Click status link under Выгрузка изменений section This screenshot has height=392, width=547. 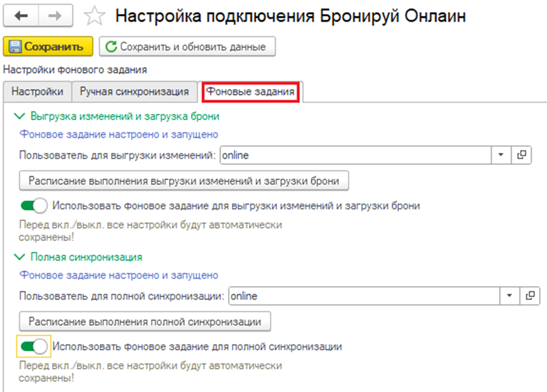(119, 135)
